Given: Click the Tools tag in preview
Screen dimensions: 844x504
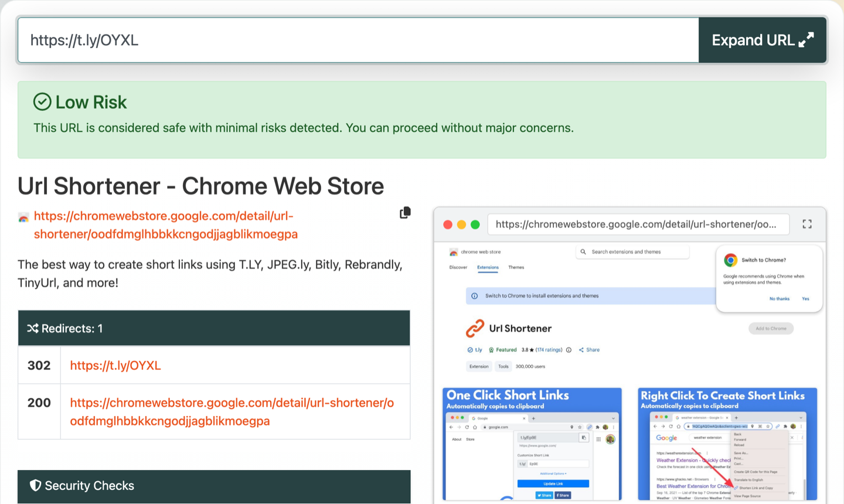Looking at the screenshot, I should [x=503, y=366].
